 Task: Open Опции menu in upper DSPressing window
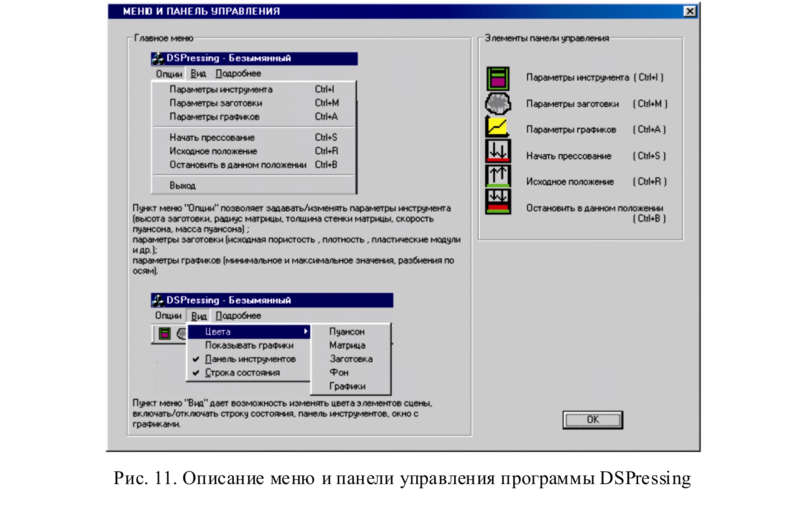point(169,74)
